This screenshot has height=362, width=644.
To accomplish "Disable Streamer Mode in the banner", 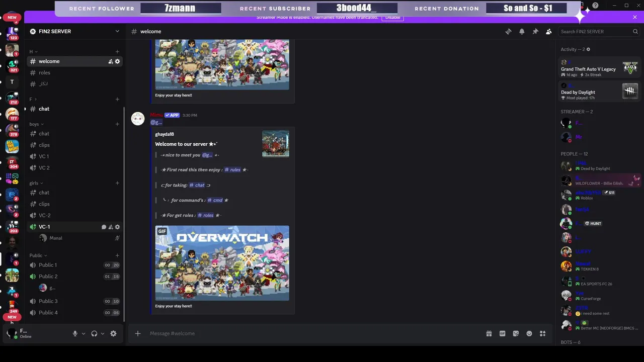I will 392,17.
